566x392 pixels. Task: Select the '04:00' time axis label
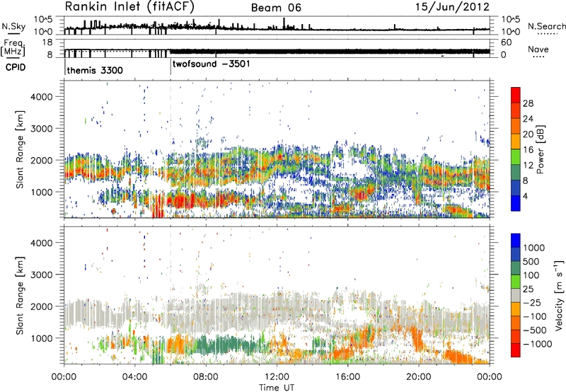click(x=134, y=377)
